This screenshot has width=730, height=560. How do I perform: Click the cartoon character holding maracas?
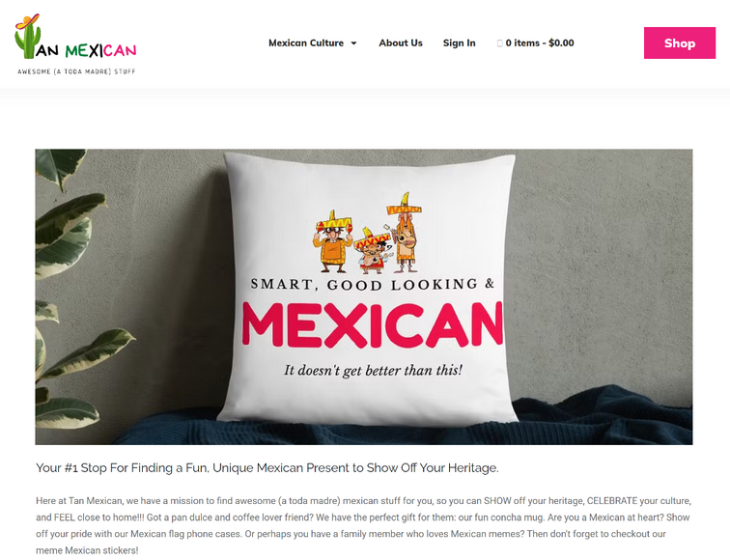click(x=333, y=242)
